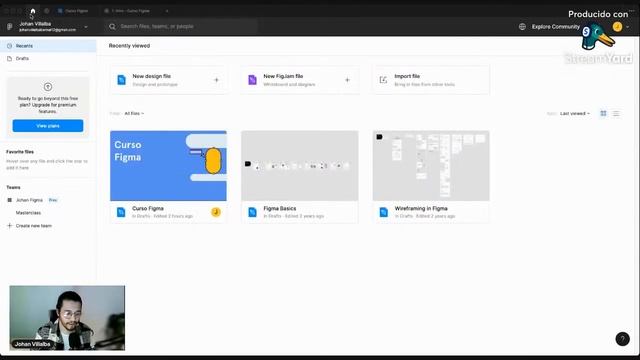This screenshot has width=640, height=360.
Task: Click the import icon on the Import file card
Action: pyautogui.click(x=383, y=80)
